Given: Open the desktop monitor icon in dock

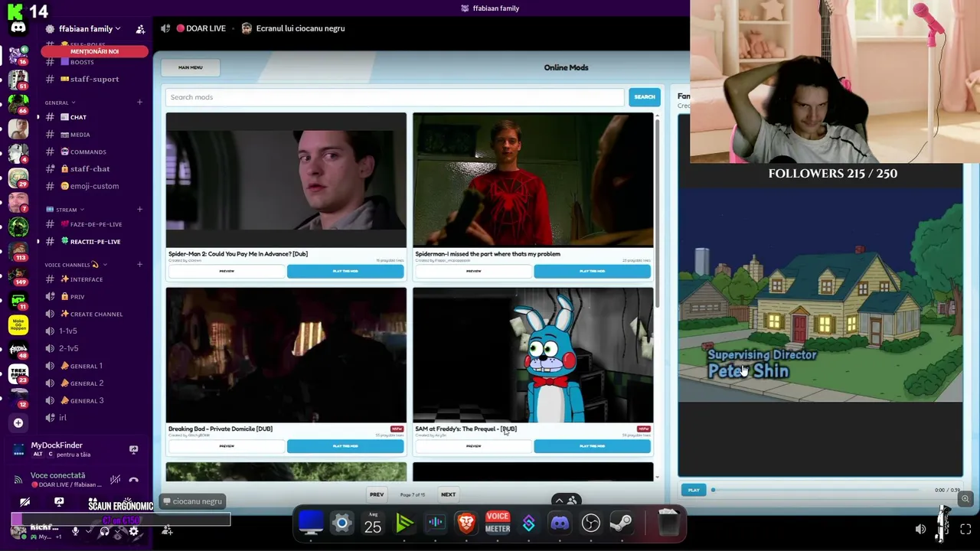Looking at the screenshot, I should coord(311,523).
